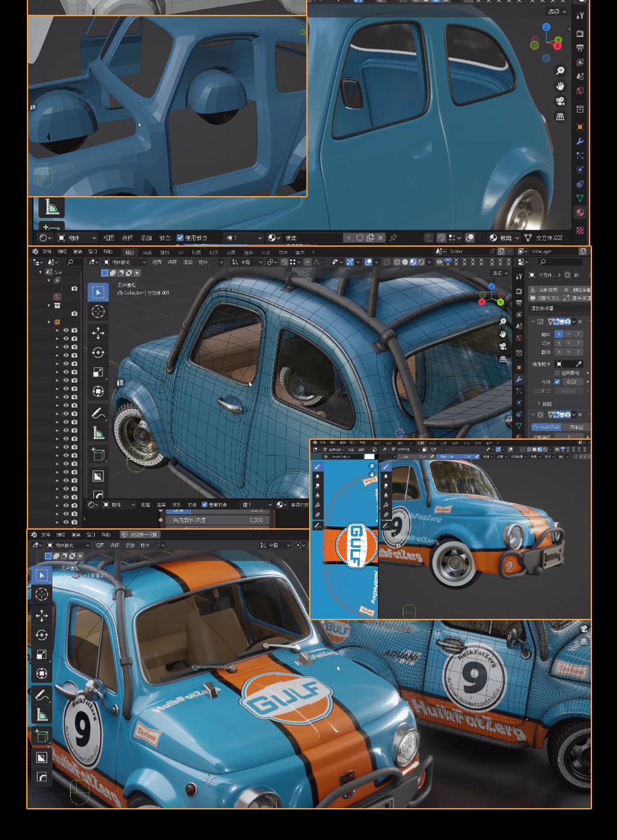Toggle Use Nodes checkbox in middle window node editor
Screen dimensions: 617x840
click(204, 505)
